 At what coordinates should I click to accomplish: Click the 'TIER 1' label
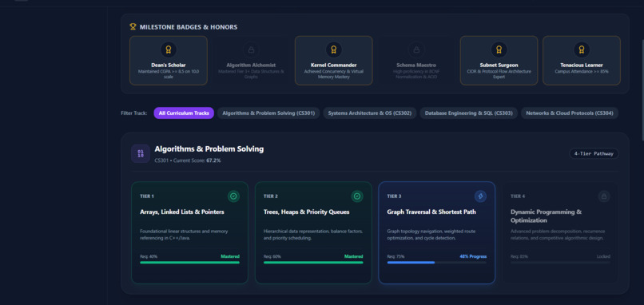point(147,196)
